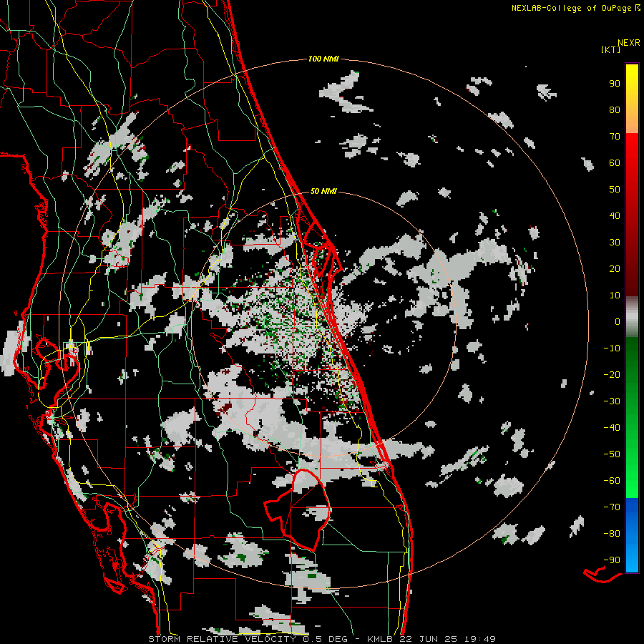
Task: Click the STORM RELATIVE VELOCITY product caption
Action: [224, 639]
